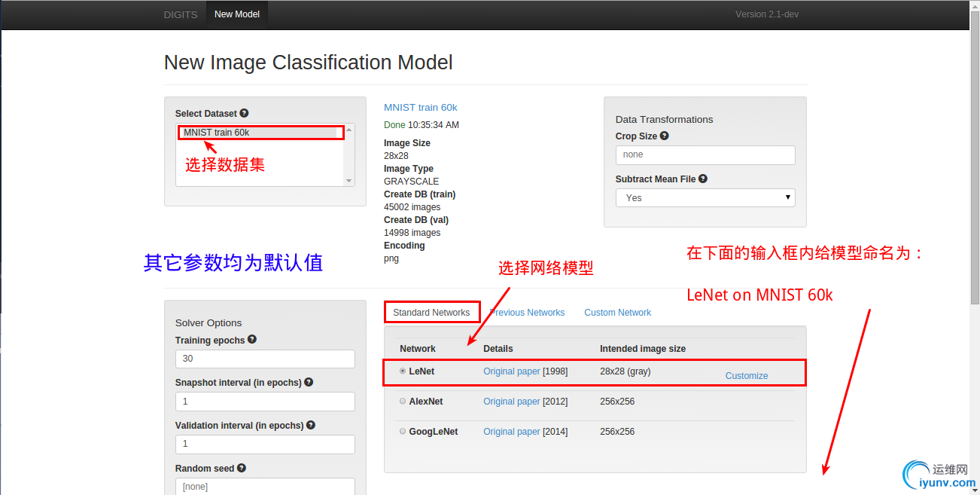Select the GoogLeNet network radio button
980x495 pixels.
(x=403, y=432)
